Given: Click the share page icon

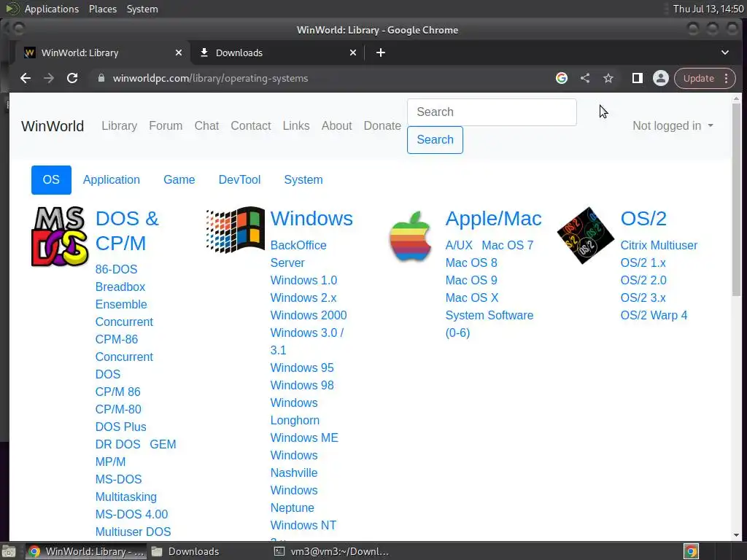Looking at the screenshot, I should click(x=585, y=78).
